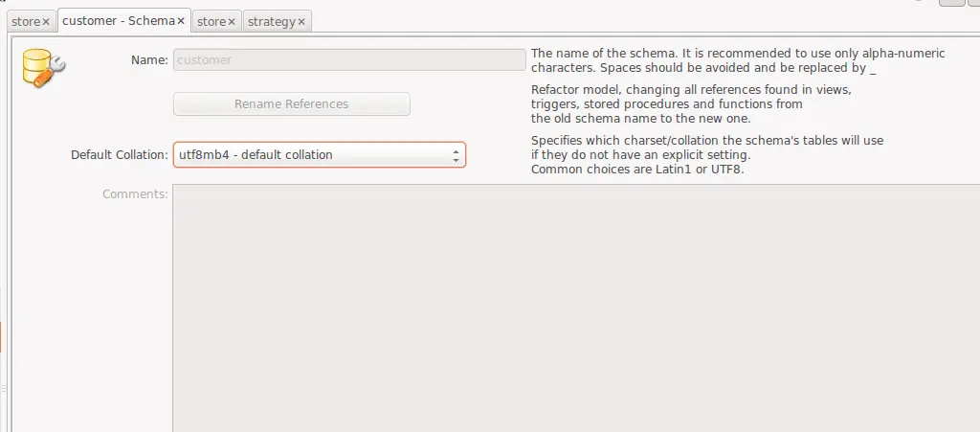This screenshot has height=432, width=980.
Task: Close the strategy tab
Action: [301, 21]
